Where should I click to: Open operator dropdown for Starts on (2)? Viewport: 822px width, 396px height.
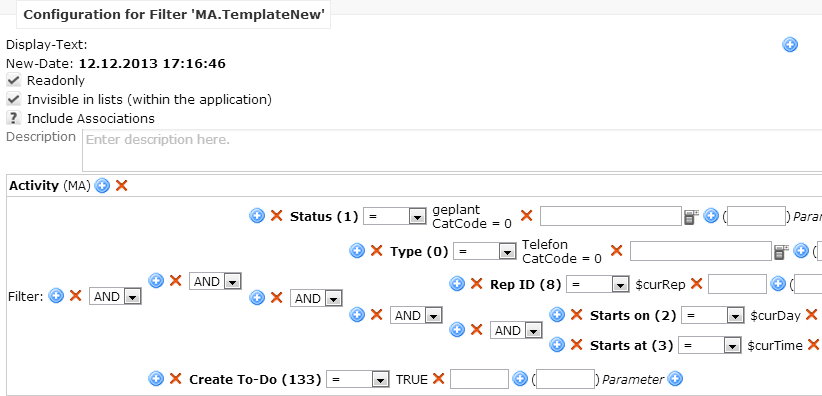[x=713, y=316]
